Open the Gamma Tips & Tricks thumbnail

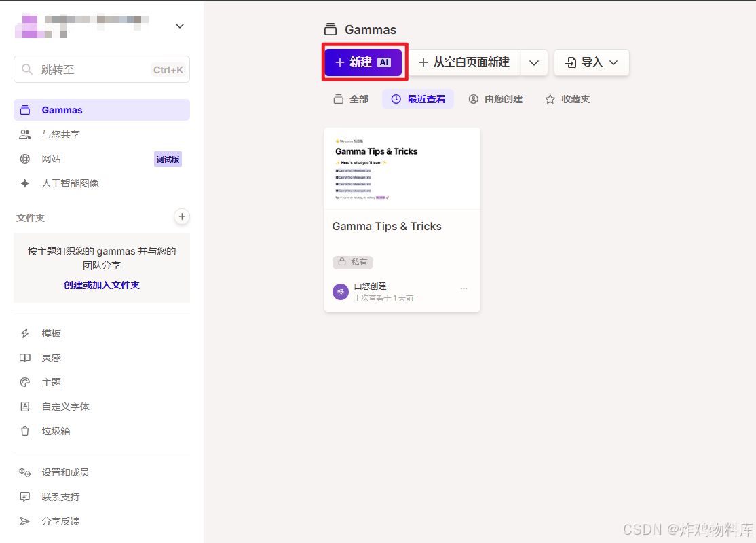point(402,169)
